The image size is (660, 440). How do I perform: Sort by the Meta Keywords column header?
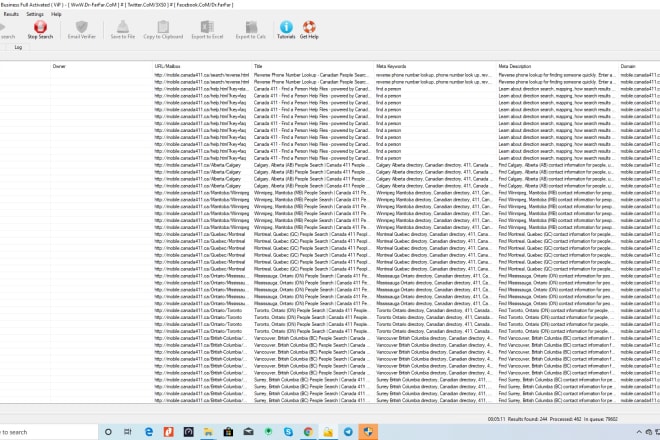tap(435, 66)
